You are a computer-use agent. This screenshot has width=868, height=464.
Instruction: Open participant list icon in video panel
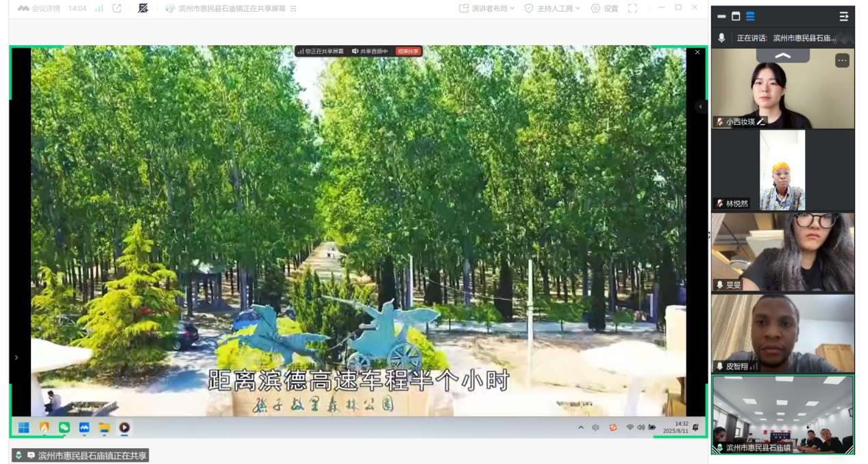(x=843, y=16)
